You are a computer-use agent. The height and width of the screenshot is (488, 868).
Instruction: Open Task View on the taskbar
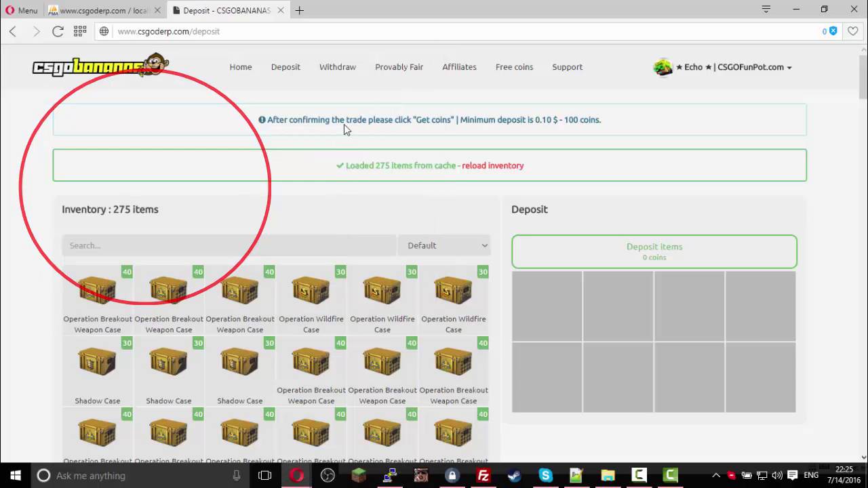coord(265,475)
